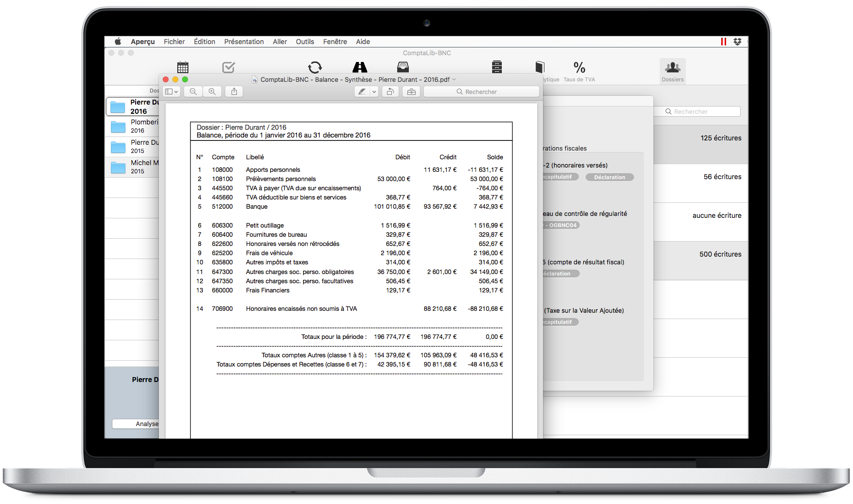Open the Apple menu
This screenshot has height=504, width=853.
(x=118, y=42)
